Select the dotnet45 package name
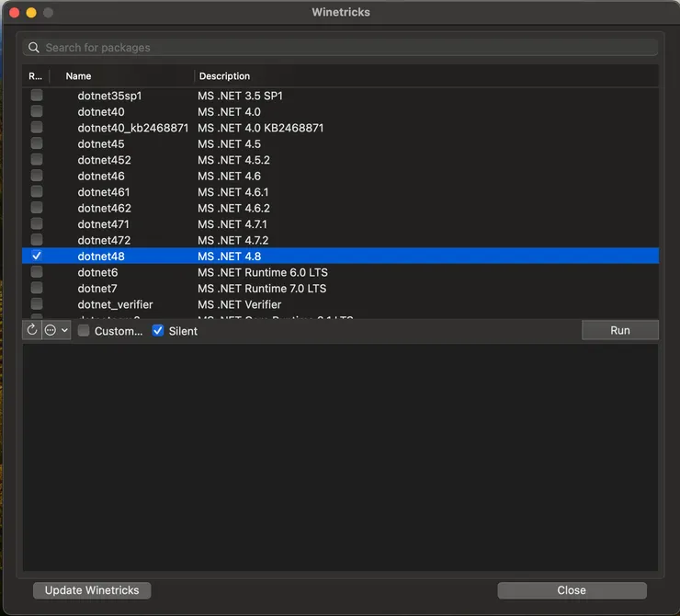The image size is (680, 616). click(101, 144)
